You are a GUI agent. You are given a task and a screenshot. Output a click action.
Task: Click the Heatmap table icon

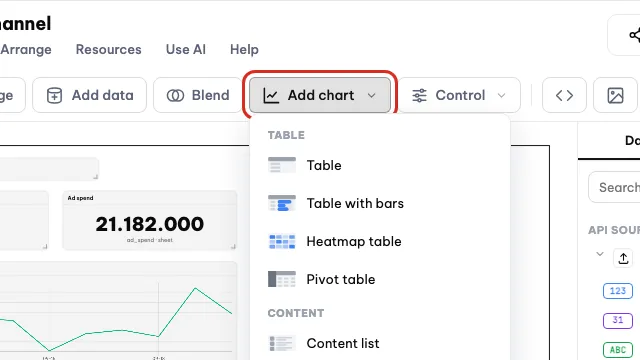coord(282,241)
